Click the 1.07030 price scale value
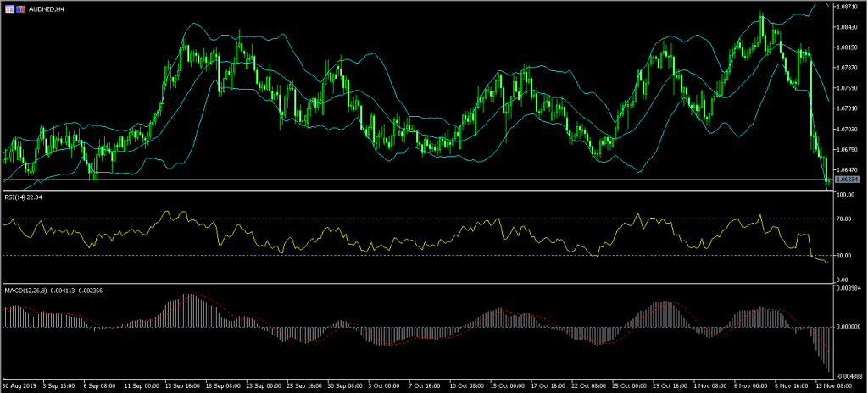This screenshot has width=868, height=393. point(848,129)
